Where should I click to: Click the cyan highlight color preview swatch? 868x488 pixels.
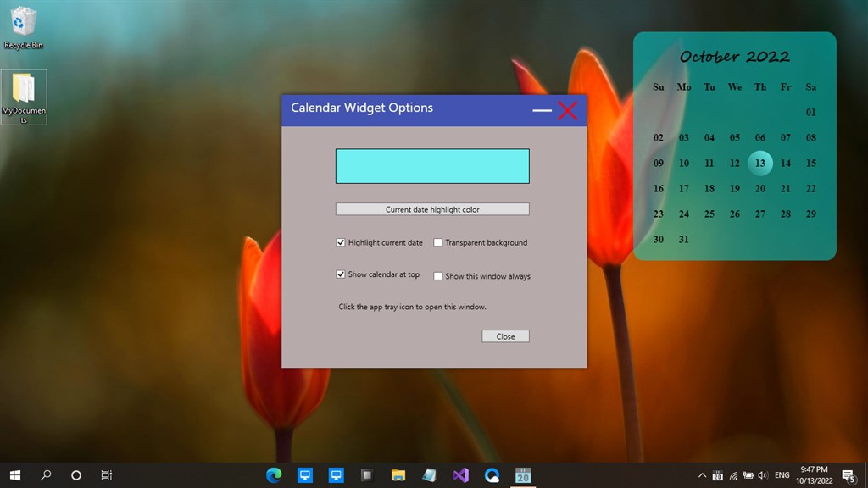(x=432, y=165)
